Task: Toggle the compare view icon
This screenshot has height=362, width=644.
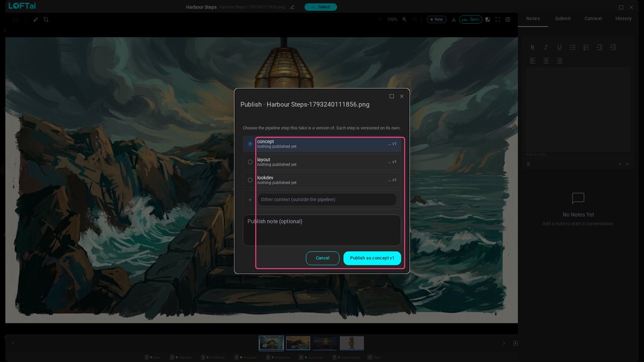Action: click(488, 20)
